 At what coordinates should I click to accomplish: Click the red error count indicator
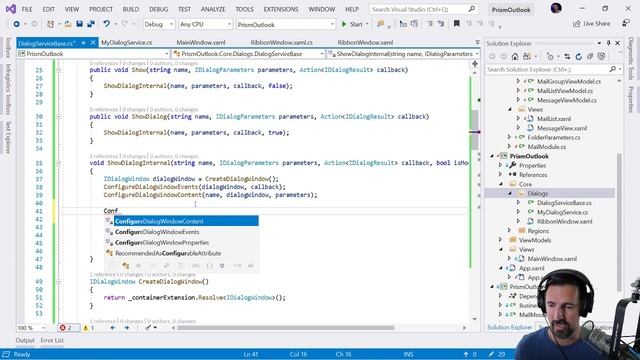(66, 327)
